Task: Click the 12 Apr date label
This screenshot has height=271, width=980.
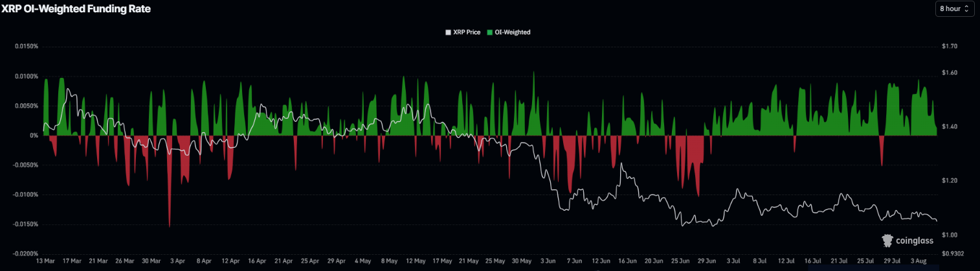Action: pos(230,261)
